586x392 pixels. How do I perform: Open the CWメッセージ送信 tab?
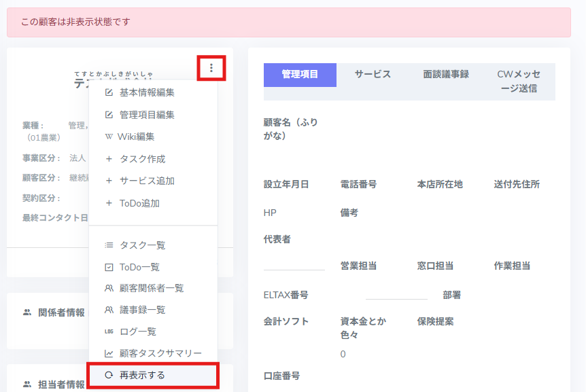click(518, 81)
